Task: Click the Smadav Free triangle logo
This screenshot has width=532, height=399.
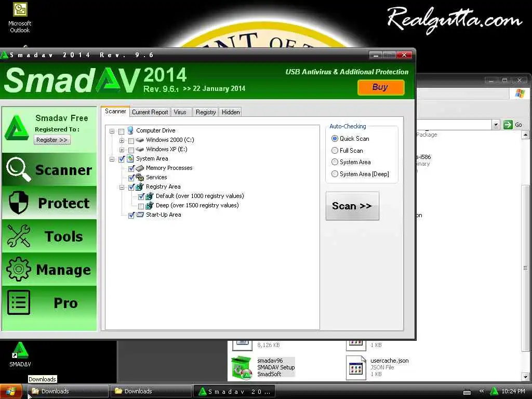Action: 16,128
